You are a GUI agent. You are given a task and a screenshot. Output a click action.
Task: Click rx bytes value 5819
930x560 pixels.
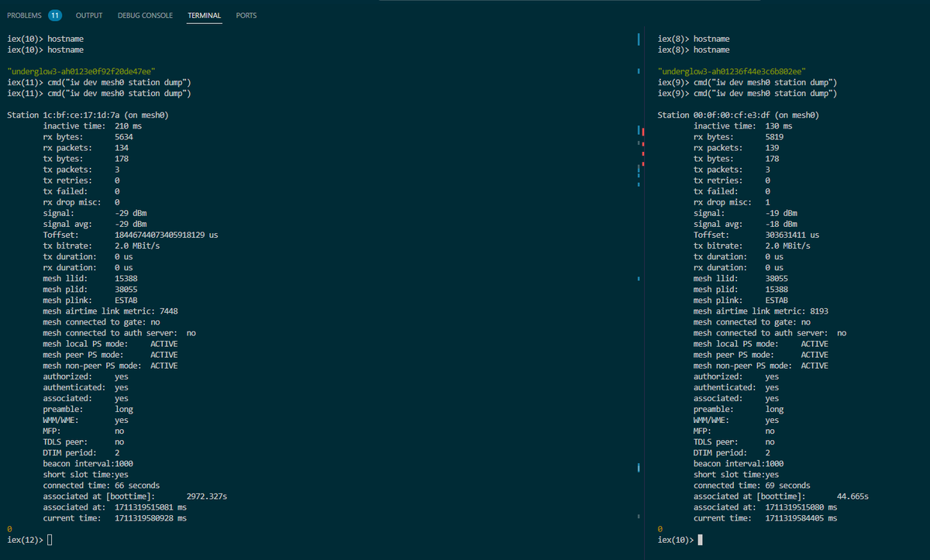tap(774, 136)
